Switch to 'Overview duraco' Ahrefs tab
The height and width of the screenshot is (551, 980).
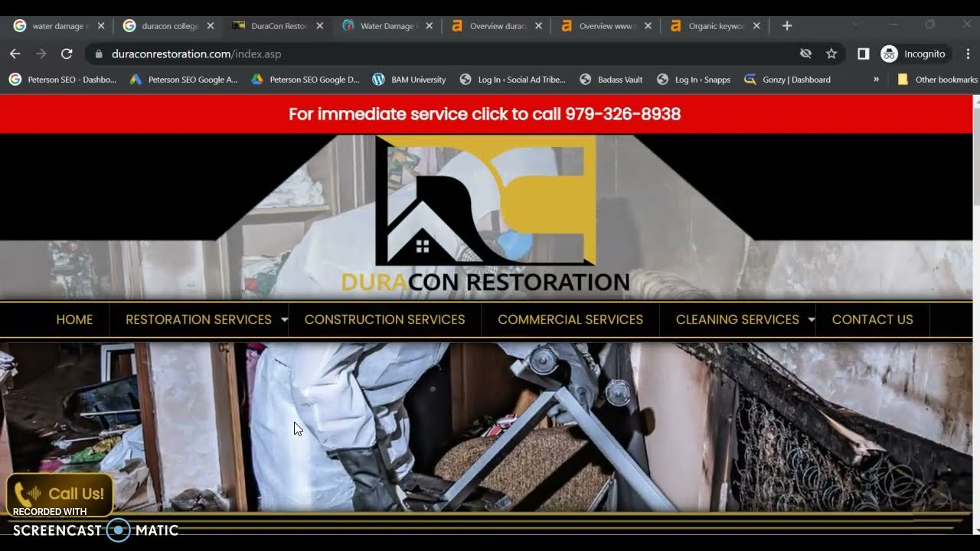tap(497, 26)
